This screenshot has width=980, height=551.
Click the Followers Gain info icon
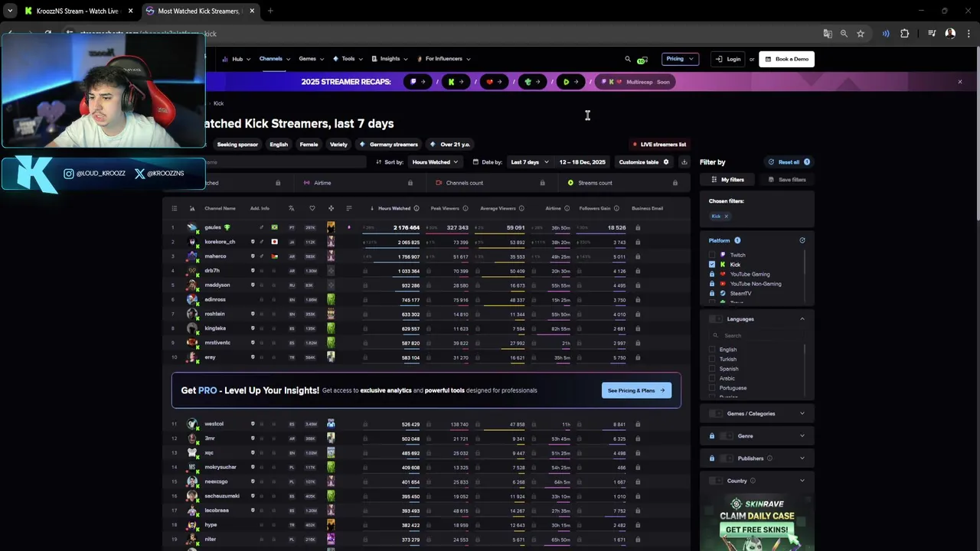[x=617, y=208]
